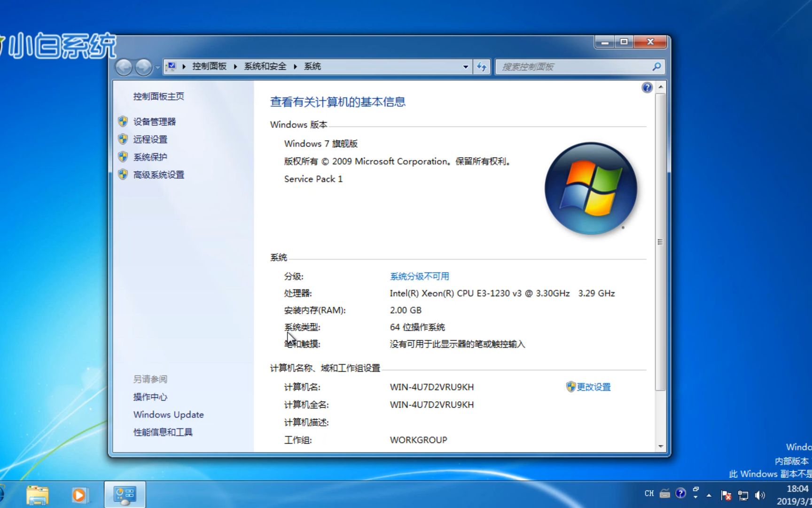Maximize the System window

pyautogui.click(x=624, y=42)
